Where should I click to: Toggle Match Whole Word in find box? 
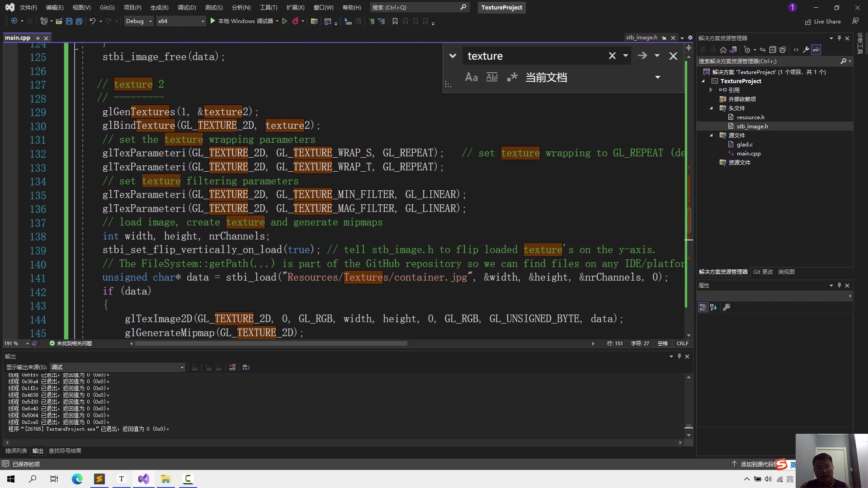coord(491,77)
